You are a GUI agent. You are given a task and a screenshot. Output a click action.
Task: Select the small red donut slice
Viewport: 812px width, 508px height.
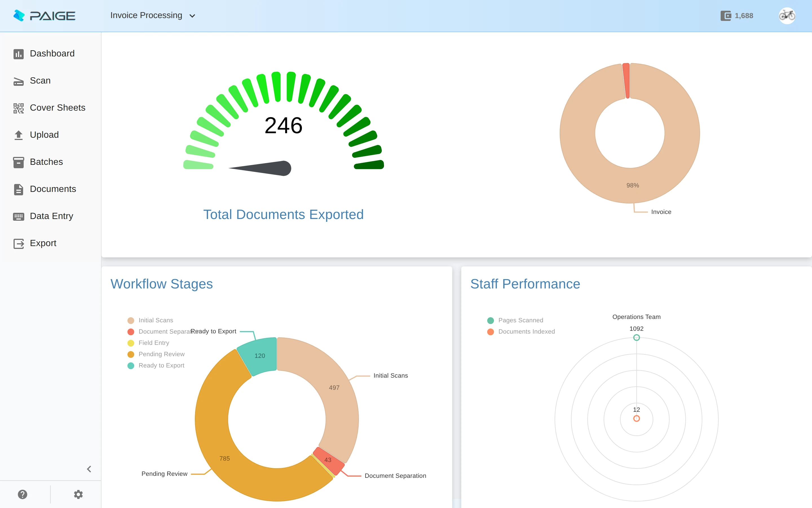626,81
